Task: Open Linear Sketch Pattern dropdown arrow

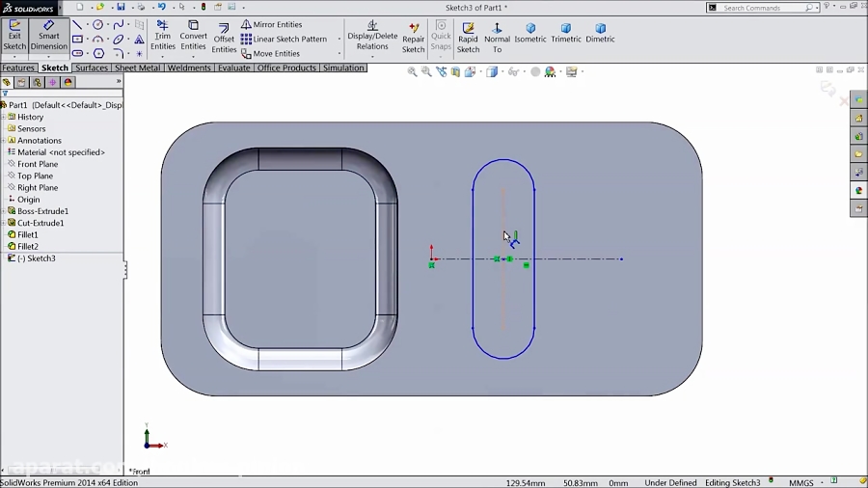Action: pyautogui.click(x=339, y=40)
